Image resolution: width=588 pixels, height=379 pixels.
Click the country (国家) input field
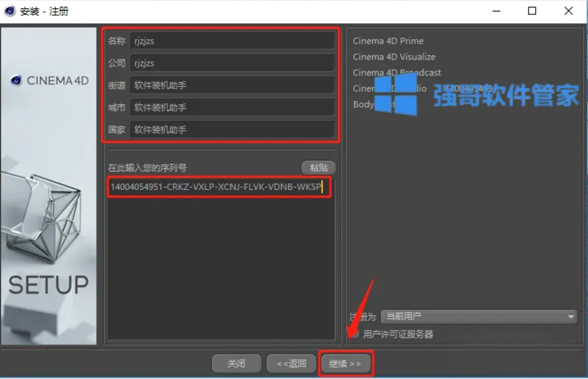(x=232, y=130)
